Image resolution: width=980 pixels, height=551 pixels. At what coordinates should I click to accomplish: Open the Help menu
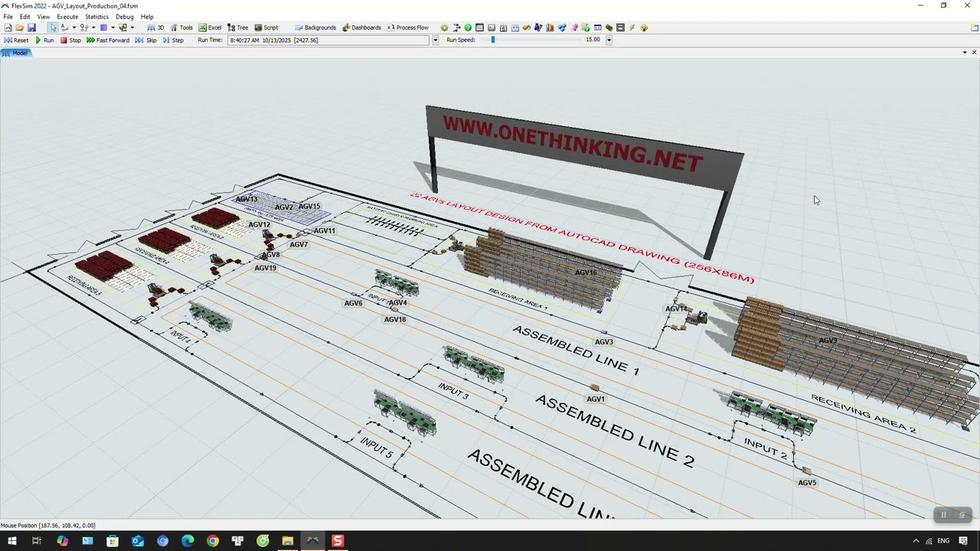point(147,16)
